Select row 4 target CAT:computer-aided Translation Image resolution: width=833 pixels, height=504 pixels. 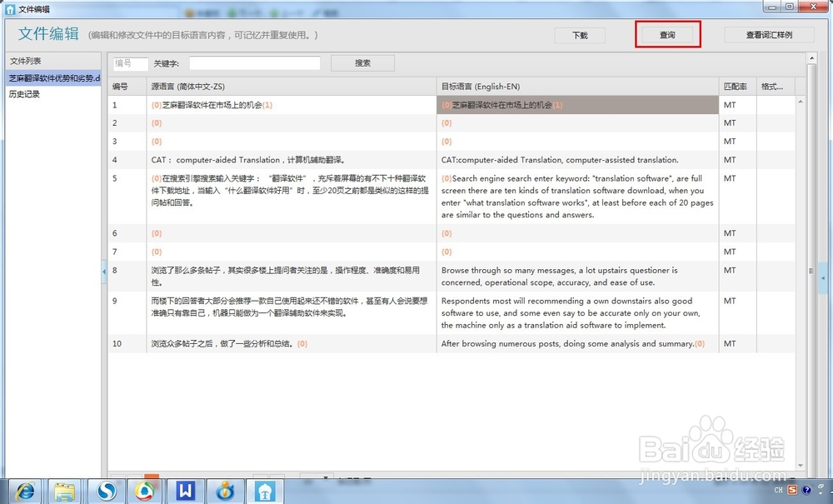tap(578, 160)
